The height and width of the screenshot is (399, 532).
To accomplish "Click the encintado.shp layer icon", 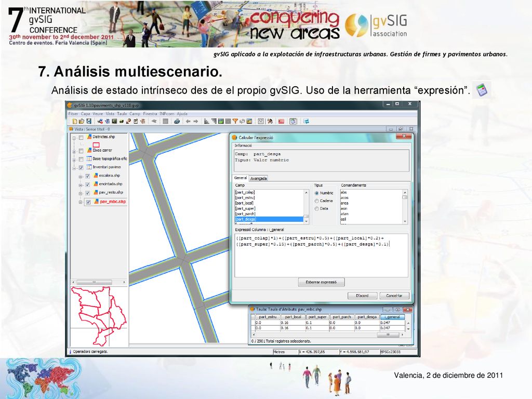I will coord(96,184).
